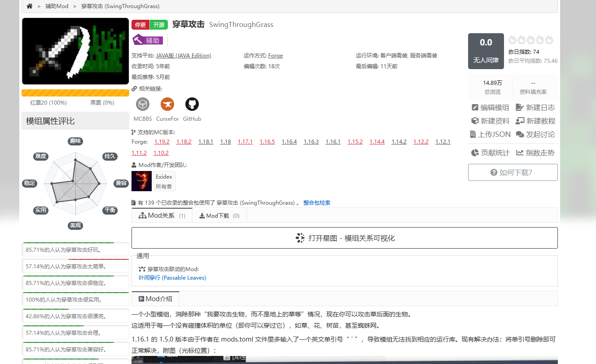The width and height of the screenshot is (596, 364).
Task: Open the GitHub related link icon
Action: (192, 104)
